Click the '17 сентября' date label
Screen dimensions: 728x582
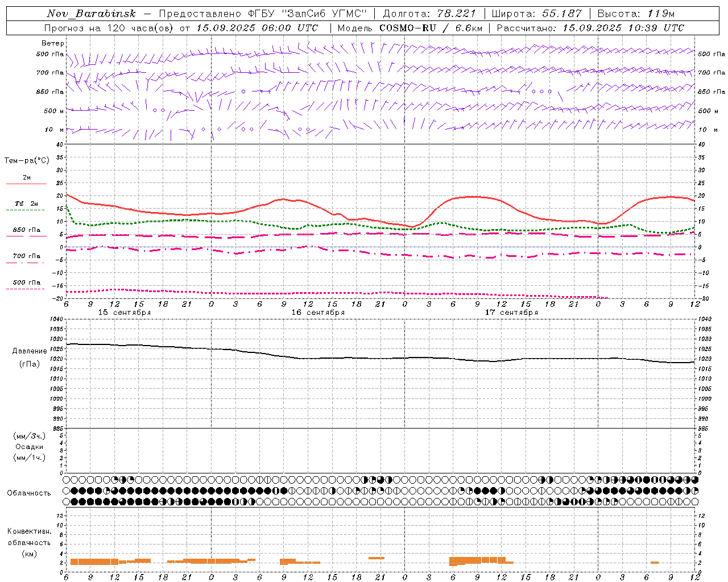coord(511,313)
